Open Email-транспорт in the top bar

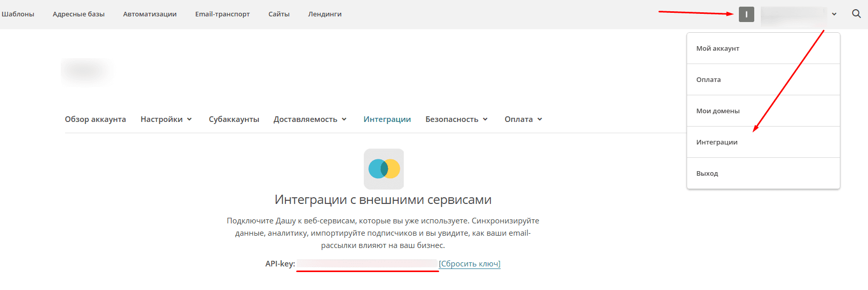[222, 14]
